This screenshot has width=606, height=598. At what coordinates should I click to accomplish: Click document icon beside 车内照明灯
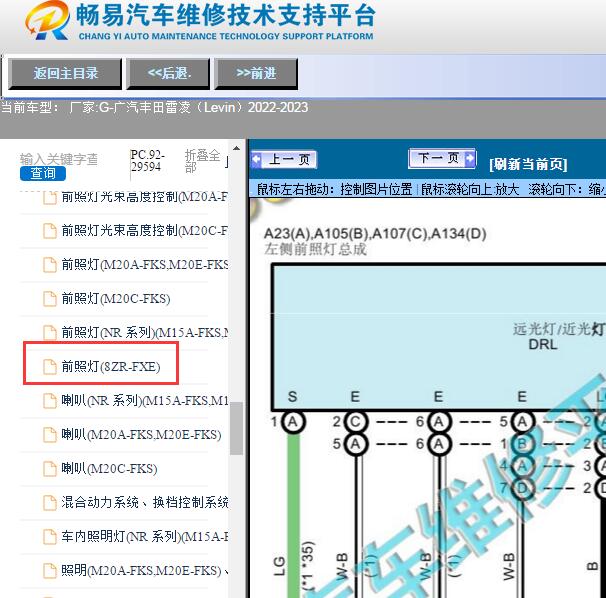pyautogui.click(x=49, y=537)
